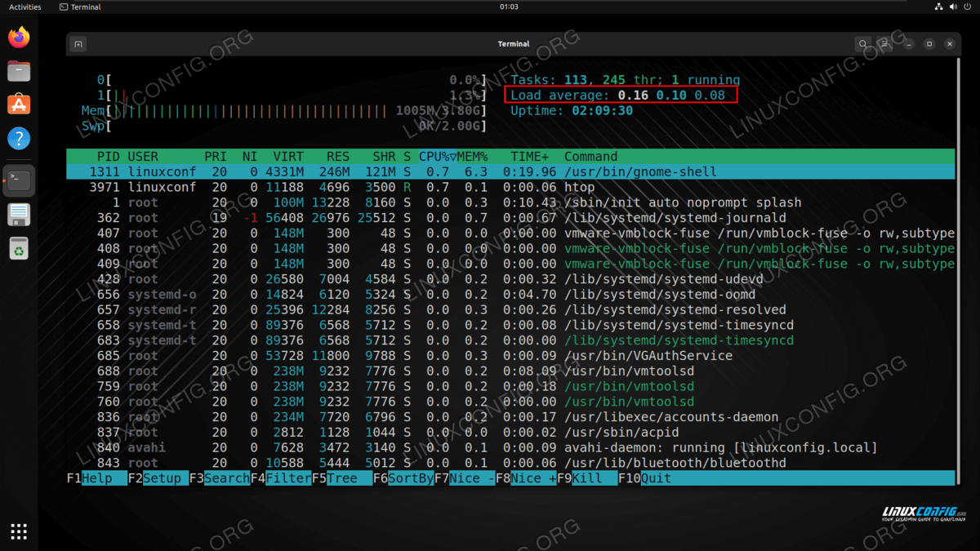Sort by the MEM% column header
Screen dimensions: 980x551
click(x=472, y=157)
